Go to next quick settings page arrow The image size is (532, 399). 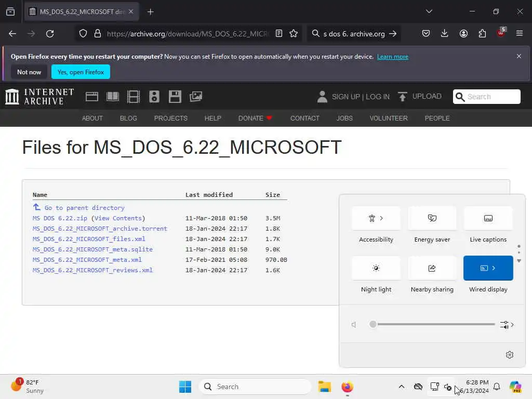pos(519,261)
